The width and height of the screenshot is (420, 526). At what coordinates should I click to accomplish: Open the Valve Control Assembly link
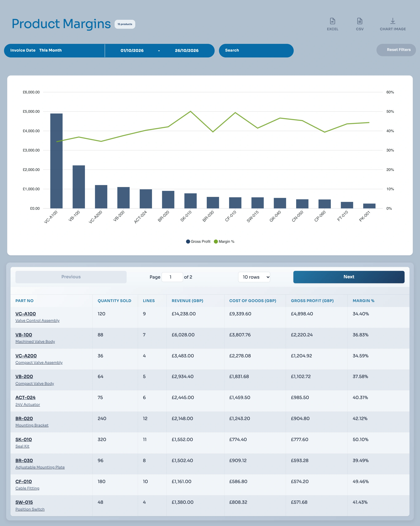coord(37,321)
